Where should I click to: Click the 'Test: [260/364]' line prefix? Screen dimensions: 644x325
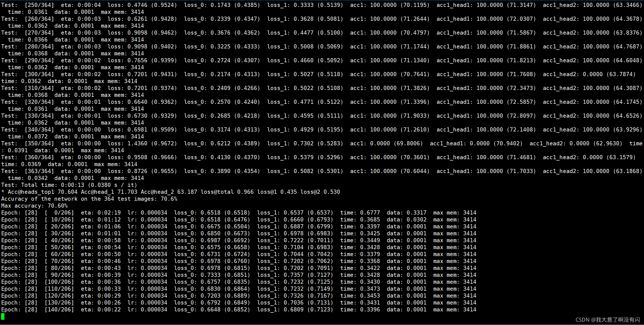(28, 19)
